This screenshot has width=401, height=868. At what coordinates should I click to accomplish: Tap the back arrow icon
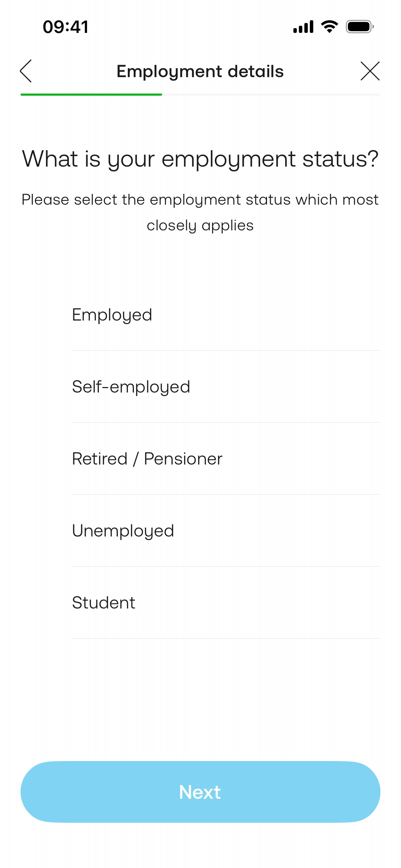pos(26,71)
